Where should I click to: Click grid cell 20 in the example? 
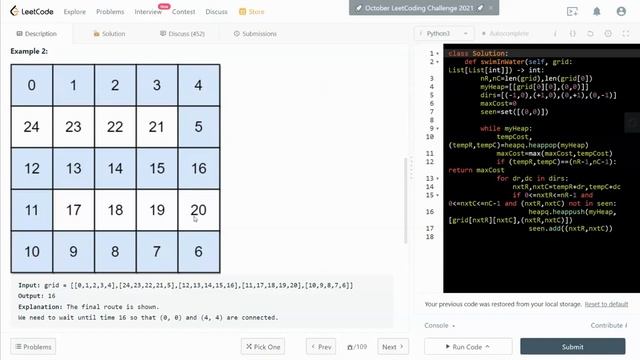click(199, 210)
